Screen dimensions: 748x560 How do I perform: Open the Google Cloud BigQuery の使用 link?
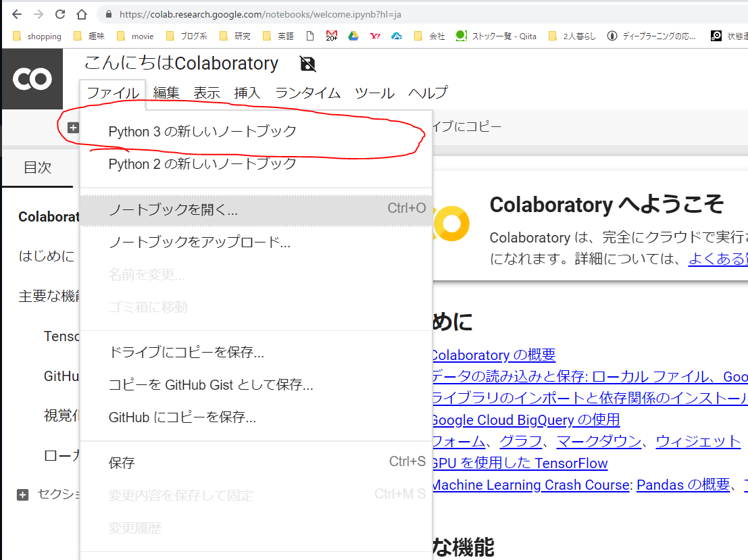pos(525,420)
